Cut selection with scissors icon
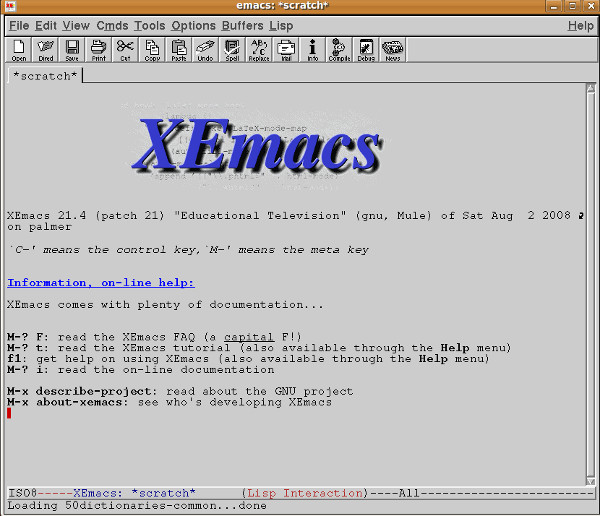The width and height of the screenshot is (600, 516). 125,50
